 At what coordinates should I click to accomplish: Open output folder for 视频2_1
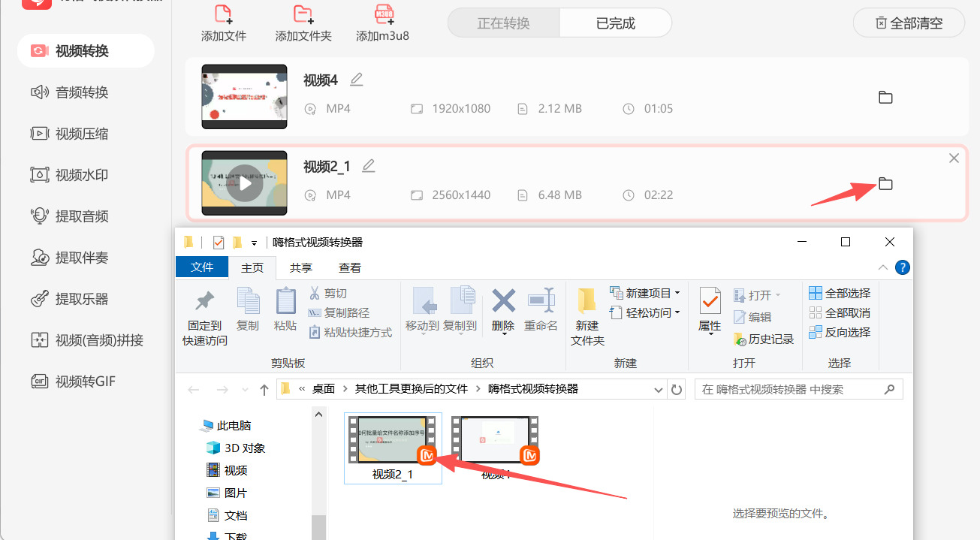pos(885,183)
